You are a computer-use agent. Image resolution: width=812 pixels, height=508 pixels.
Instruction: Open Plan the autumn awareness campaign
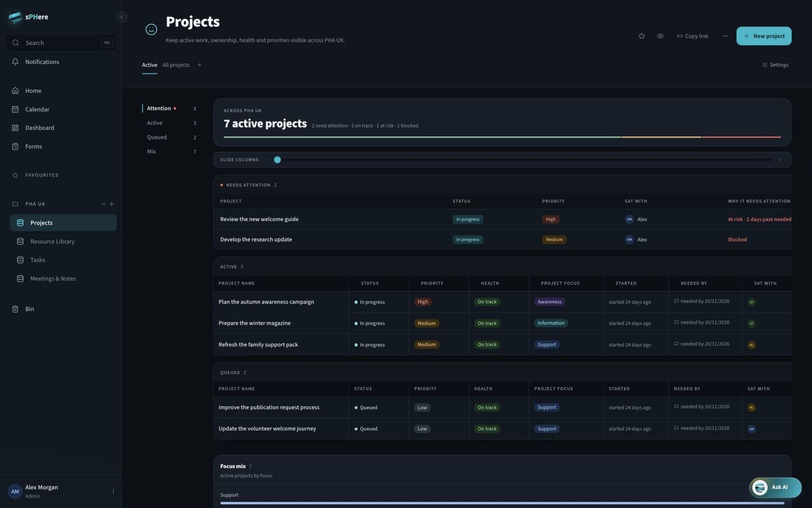tap(266, 302)
